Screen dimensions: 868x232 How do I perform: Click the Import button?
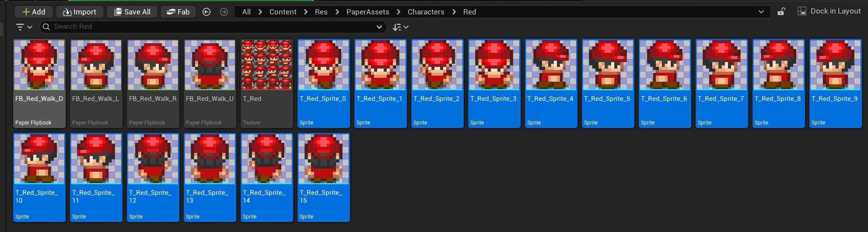coord(79,12)
